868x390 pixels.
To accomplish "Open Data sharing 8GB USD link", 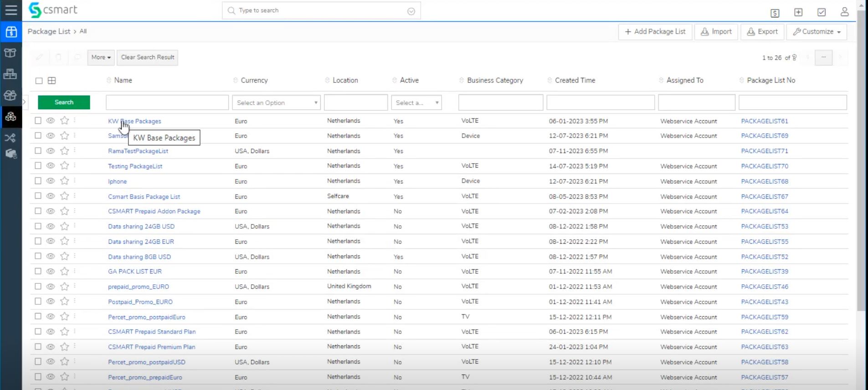I will (139, 257).
